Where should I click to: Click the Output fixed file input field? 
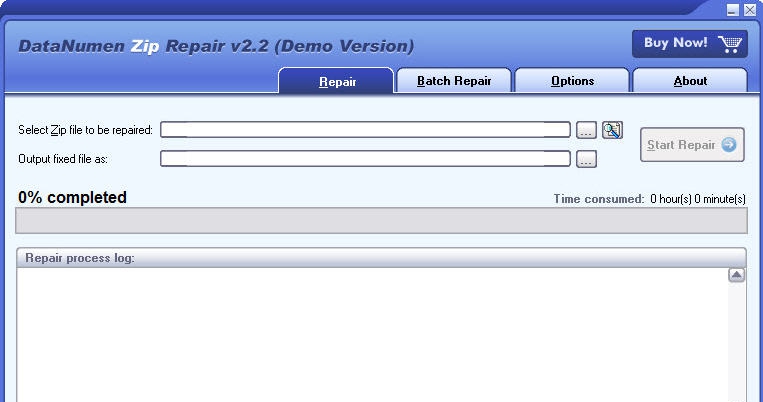click(365, 159)
